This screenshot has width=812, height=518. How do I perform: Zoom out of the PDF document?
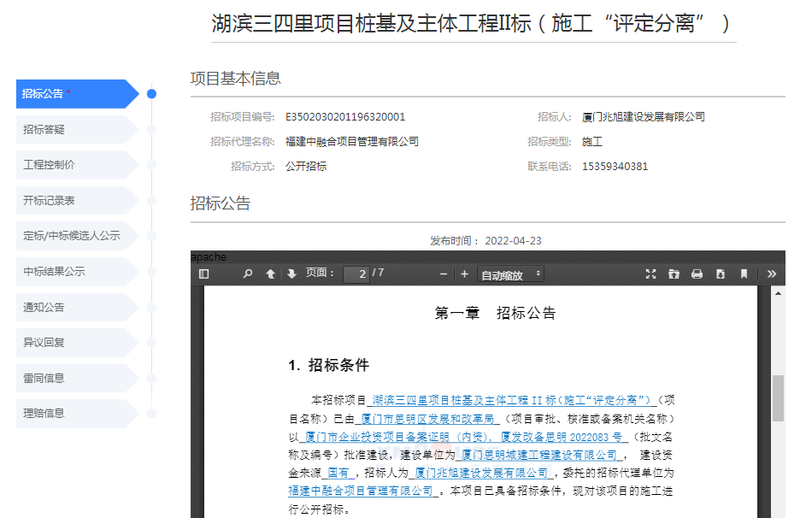(444, 274)
